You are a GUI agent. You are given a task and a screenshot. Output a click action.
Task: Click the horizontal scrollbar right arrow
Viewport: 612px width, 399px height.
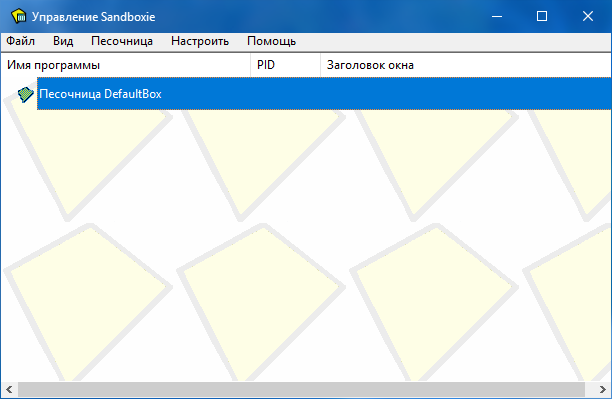(602, 389)
